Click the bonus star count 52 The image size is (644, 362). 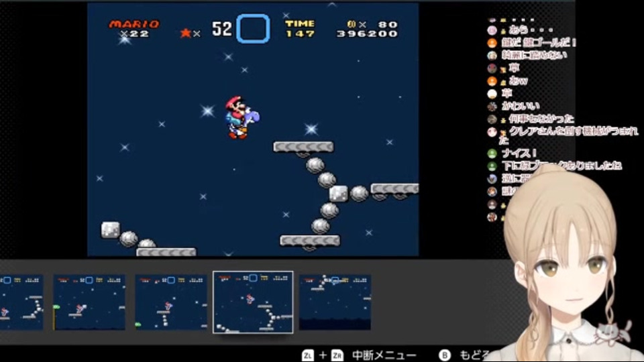coord(222,29)
